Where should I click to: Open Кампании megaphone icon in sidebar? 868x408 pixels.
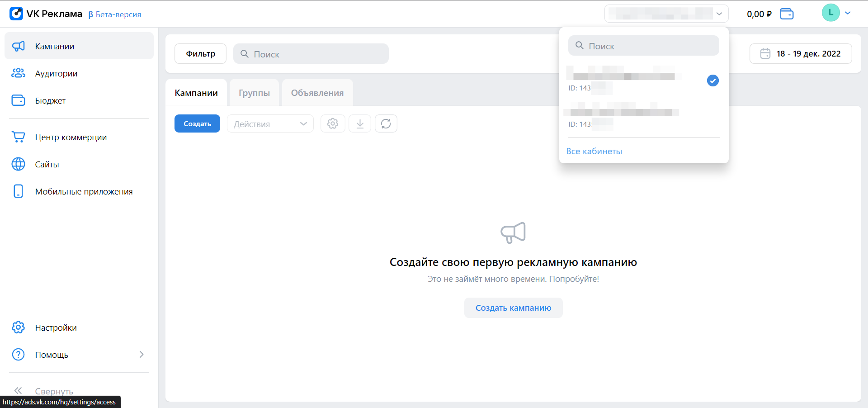18,46
